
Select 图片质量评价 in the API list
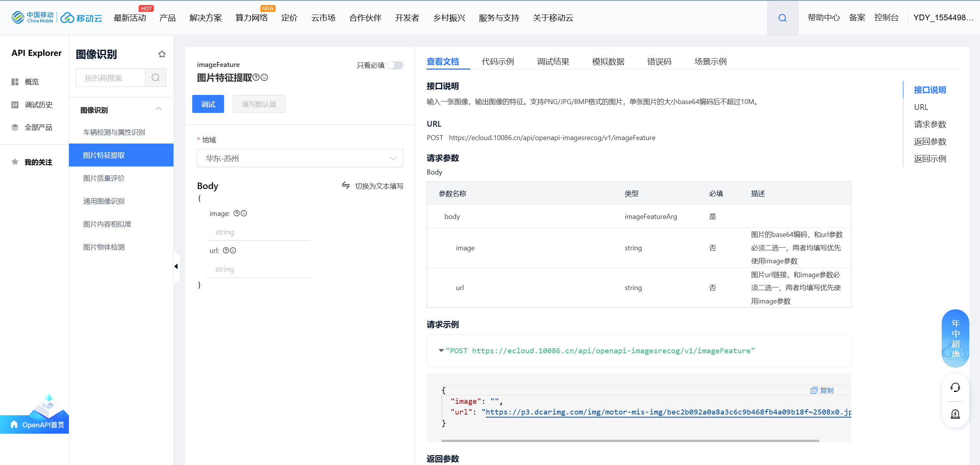click(x=121, y=178)
